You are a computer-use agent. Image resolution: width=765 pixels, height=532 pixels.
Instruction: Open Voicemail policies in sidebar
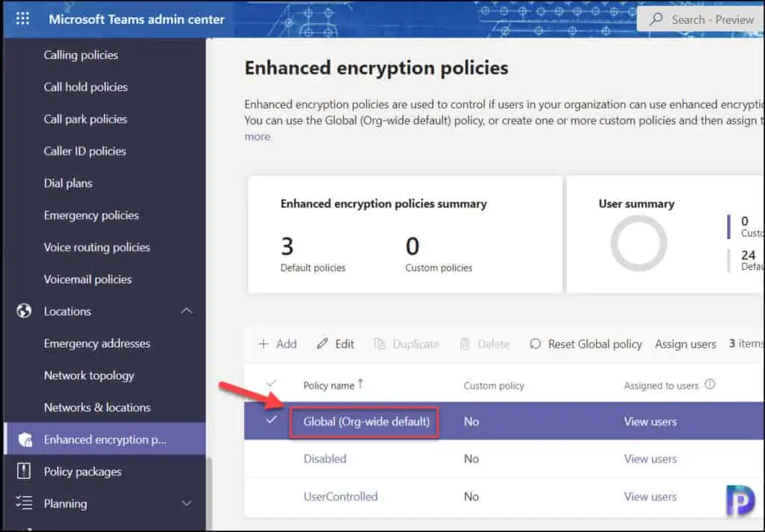tap(87, 279)
